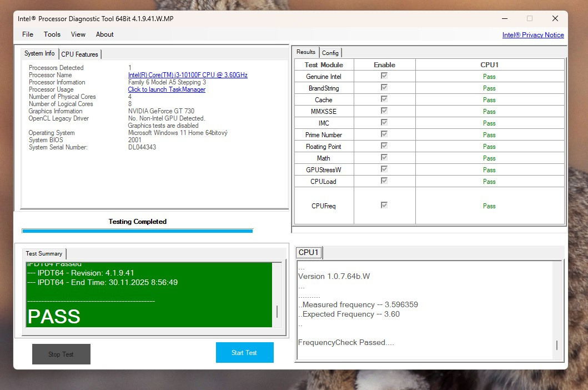This screenshot has width=588, height=390.
Task: Toggle the Prime Number test checkbox
Action: click(x=384, y=134)
